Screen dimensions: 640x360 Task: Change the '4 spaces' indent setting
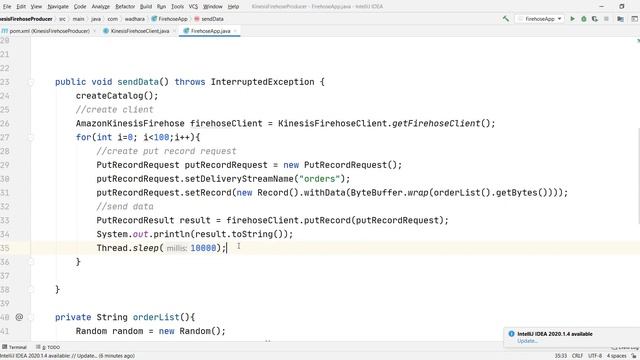coord(616,356)
